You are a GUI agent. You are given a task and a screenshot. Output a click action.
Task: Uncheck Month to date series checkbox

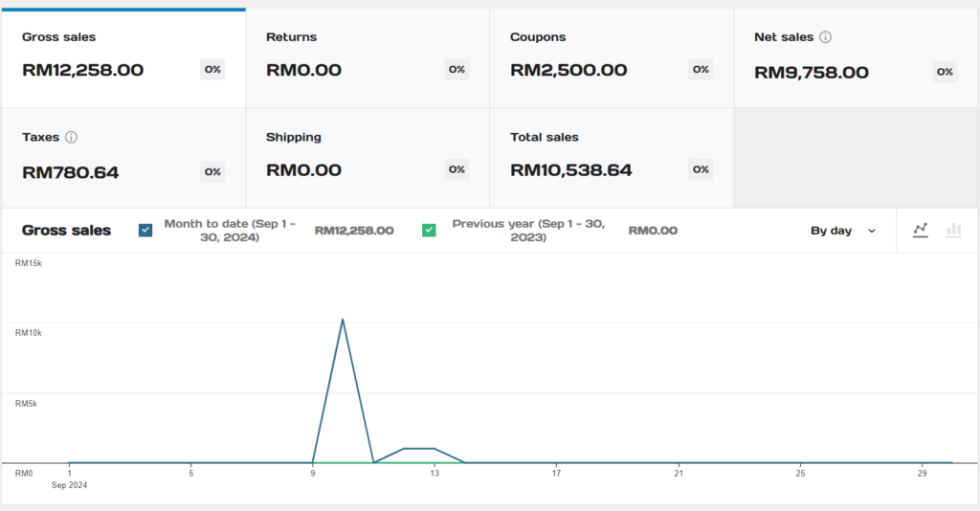[x=145, y=231]
